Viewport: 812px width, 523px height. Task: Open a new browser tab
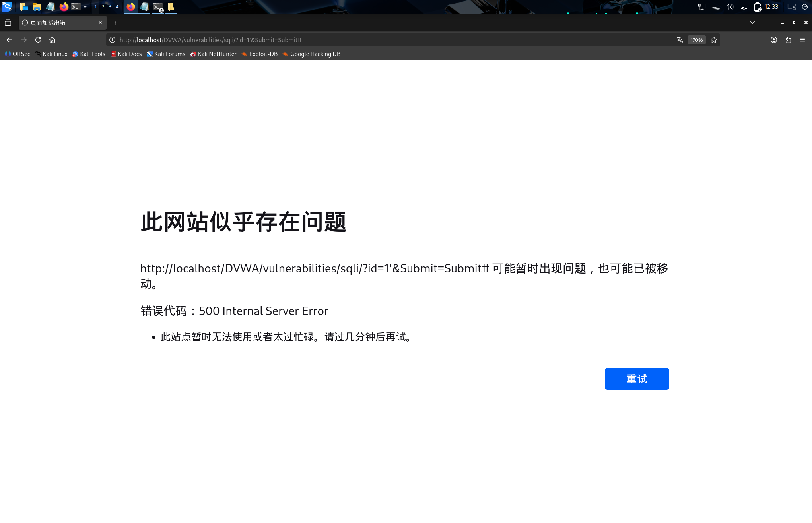point(115,23)
